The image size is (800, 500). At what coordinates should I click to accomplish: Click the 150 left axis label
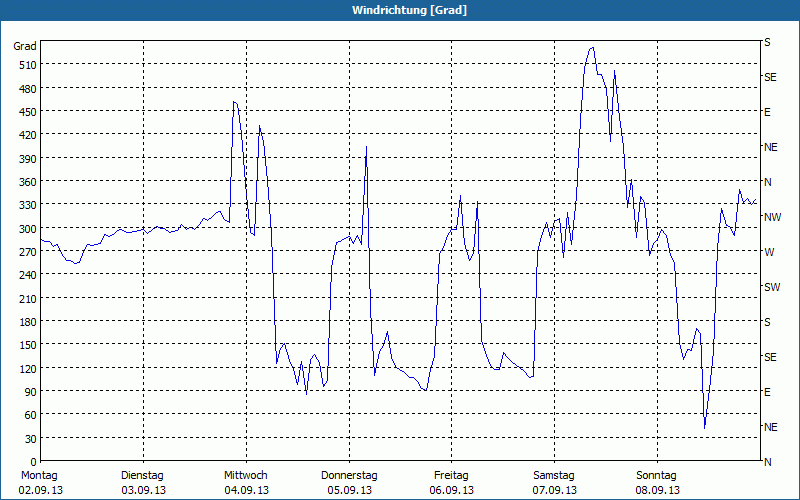tap(28, 345)
